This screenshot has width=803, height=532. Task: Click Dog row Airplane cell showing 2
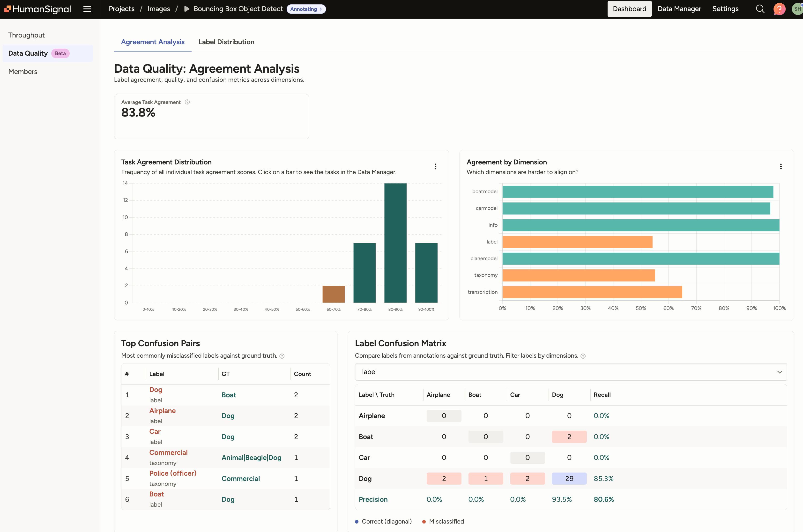pyautogui.click(x=444, y=479)
